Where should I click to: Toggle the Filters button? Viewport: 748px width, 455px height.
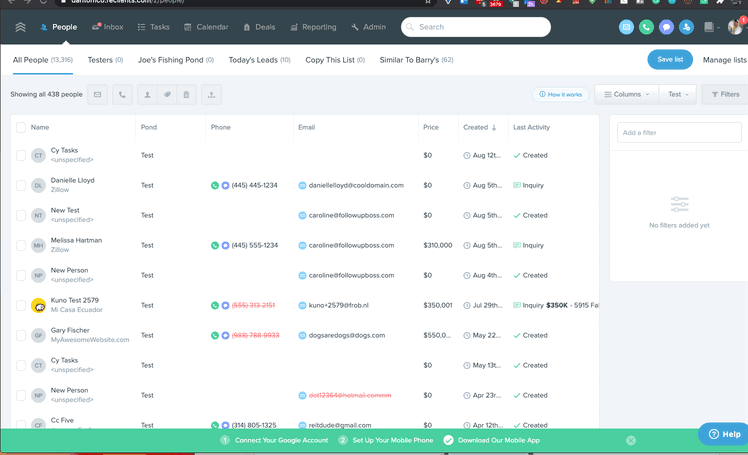coord(725,94)
